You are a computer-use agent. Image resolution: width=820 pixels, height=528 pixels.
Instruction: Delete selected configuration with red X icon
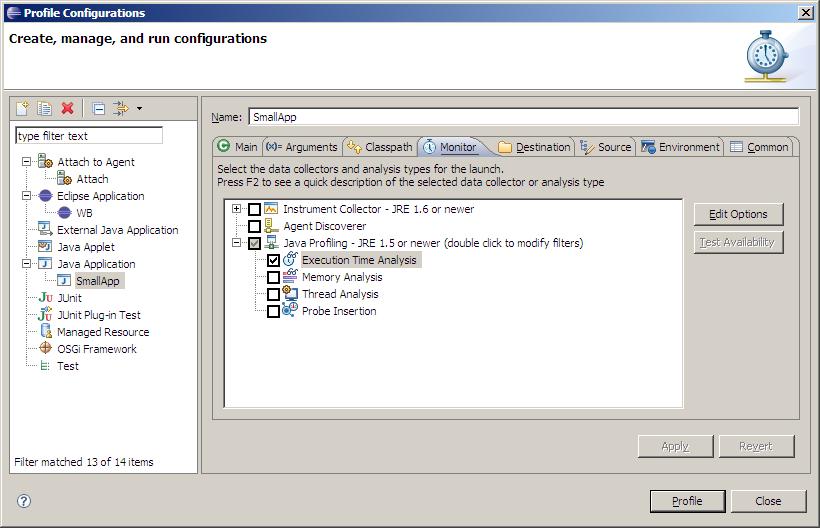point(67,108)
